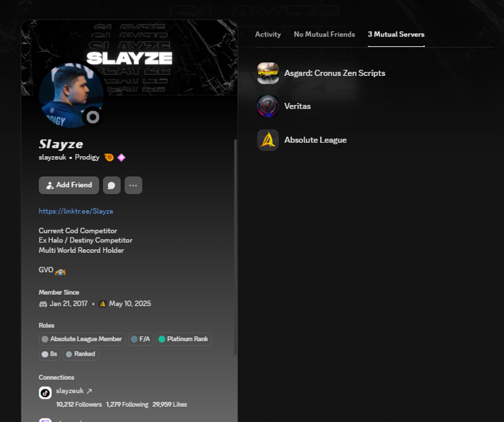This screenshot has width=504, height=422.
Task: Switch to the No Mutual Friends tab
Action: coord(324,35)
